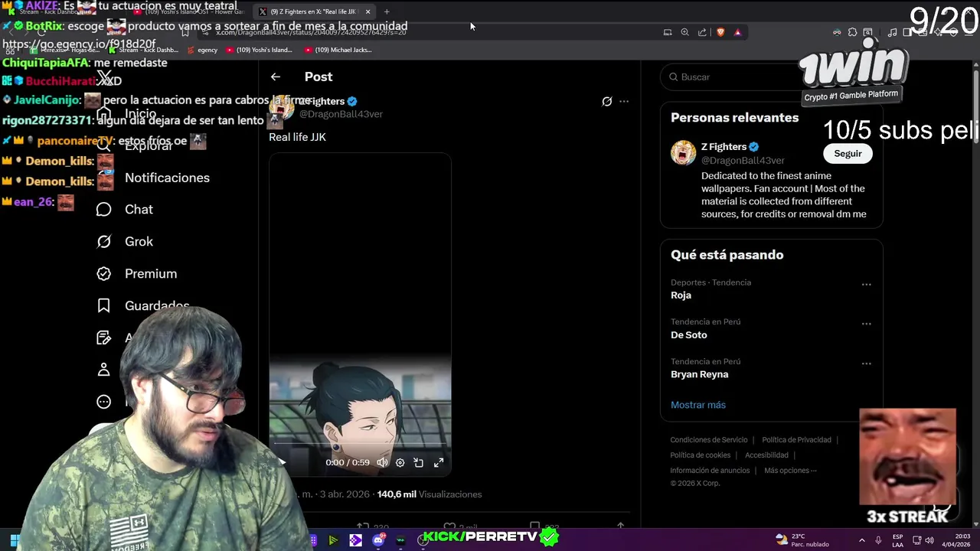
Task: Click the bookmark icon beside Guardados
Action: point(104,306)
